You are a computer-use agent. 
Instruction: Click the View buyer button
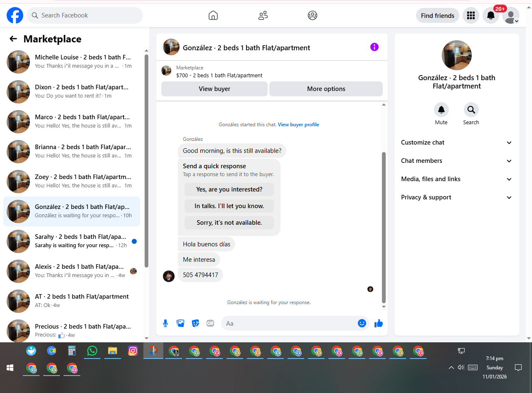(x=214, y=89)
